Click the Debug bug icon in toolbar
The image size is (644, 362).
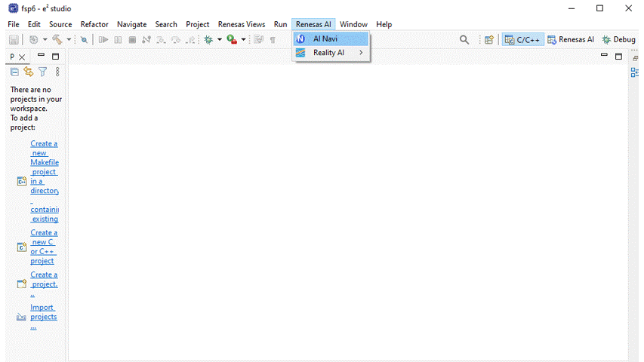tap(208, 39)
